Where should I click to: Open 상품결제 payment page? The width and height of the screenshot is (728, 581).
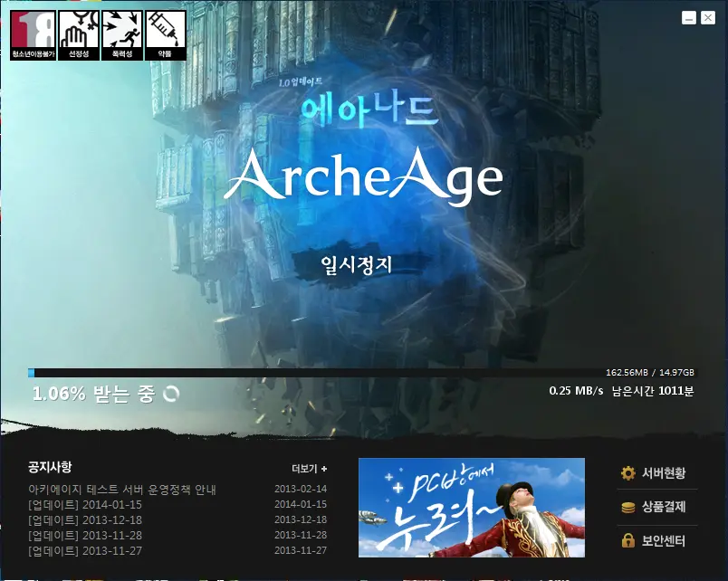tap(664, 507)
